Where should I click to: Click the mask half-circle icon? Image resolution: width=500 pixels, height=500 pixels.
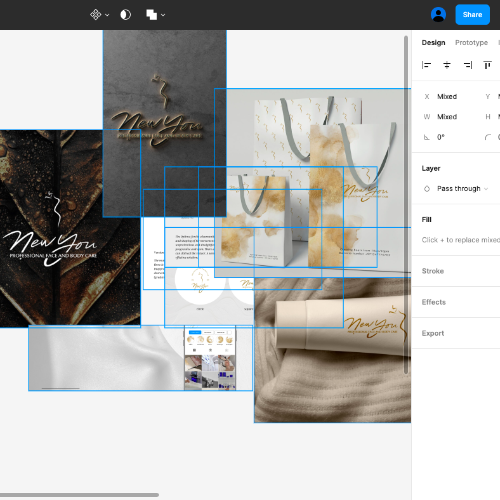pos(125,15)
